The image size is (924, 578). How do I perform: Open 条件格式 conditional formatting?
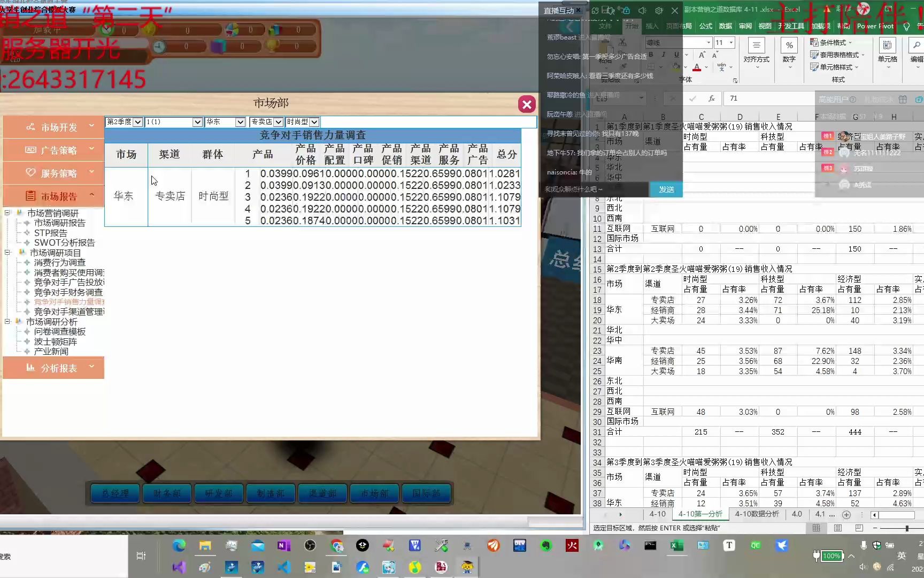tap(832, 42)
